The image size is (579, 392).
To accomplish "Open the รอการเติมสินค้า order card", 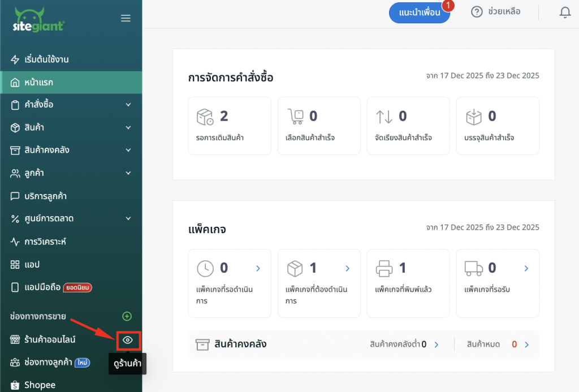I will tap(230, 126).
